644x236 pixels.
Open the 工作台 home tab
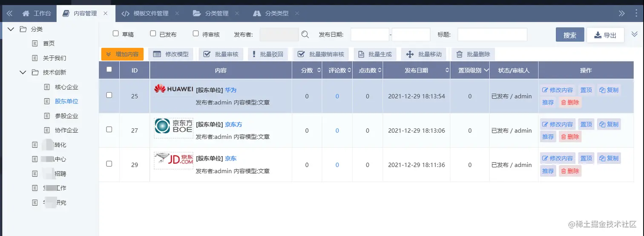click(37, 13)
